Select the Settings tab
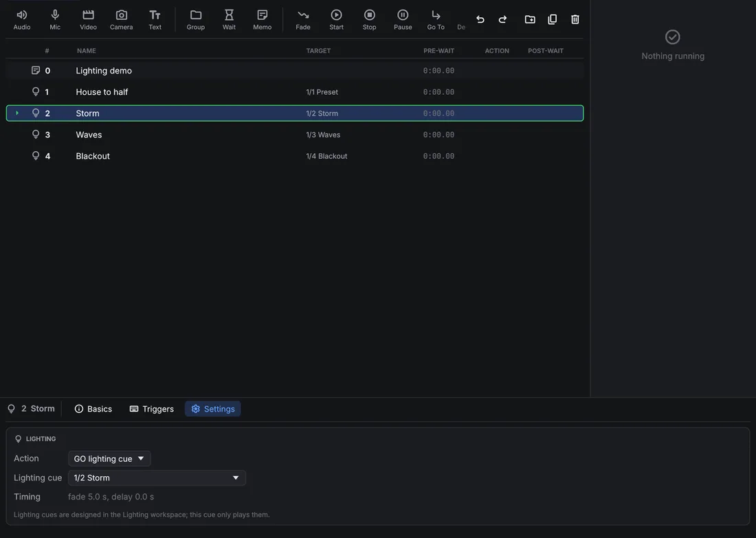This screenshot has width=756, height=538. click(x=212, y=409)
